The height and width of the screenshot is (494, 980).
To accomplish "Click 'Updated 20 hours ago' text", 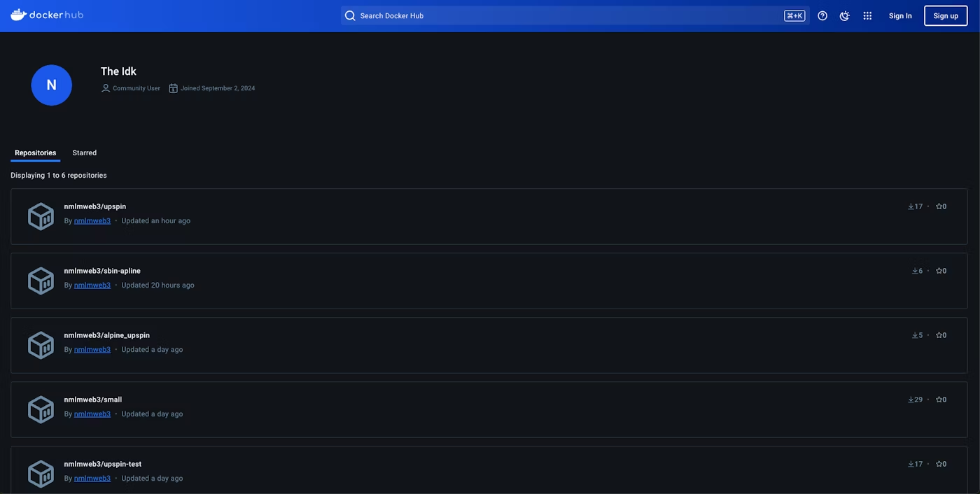I will coord(158,285).
